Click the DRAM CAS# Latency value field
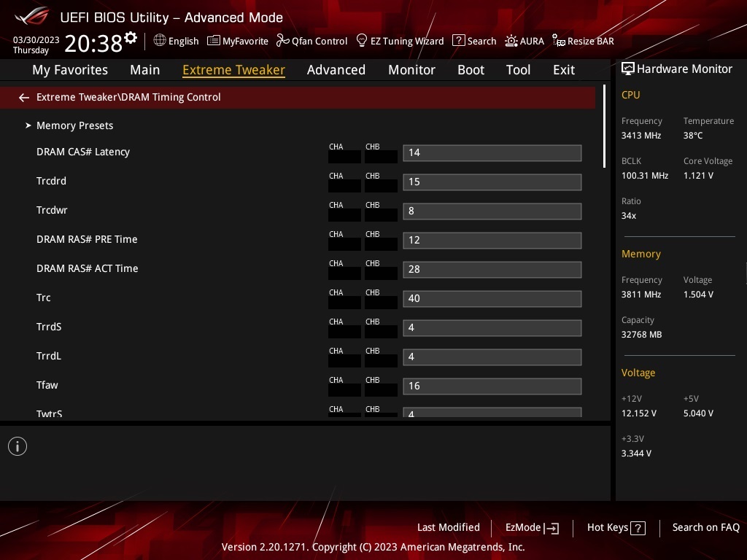 492,153
